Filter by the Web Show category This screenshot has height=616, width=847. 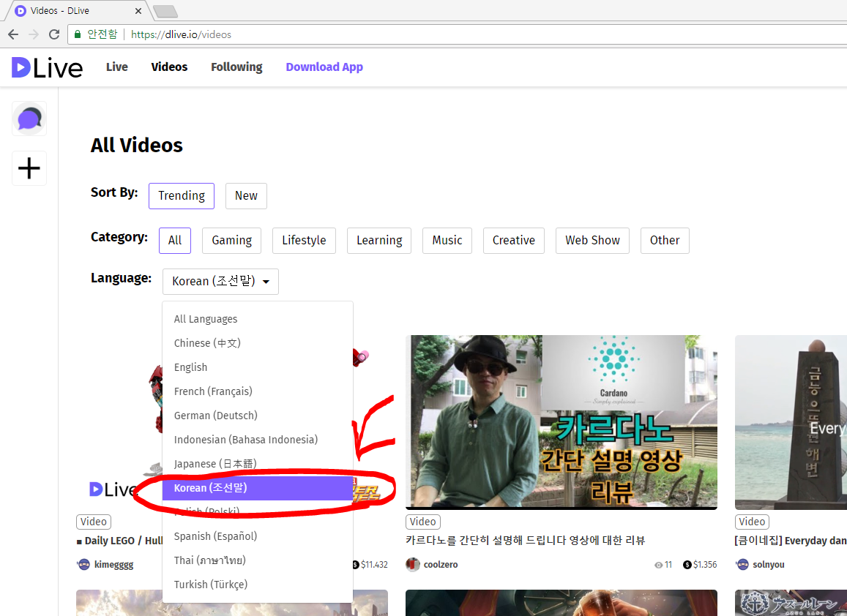(592, 241)
